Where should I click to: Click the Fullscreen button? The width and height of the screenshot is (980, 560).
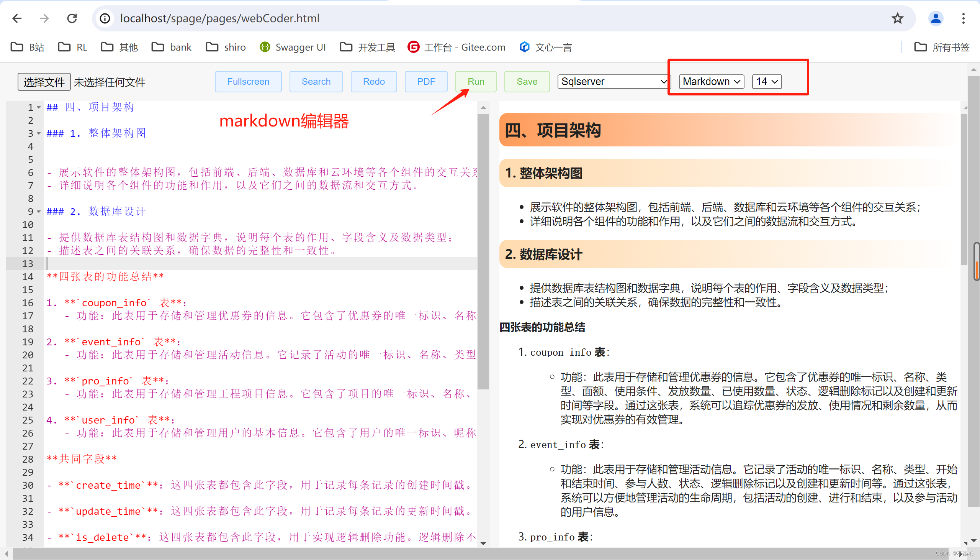pos(248,82)
